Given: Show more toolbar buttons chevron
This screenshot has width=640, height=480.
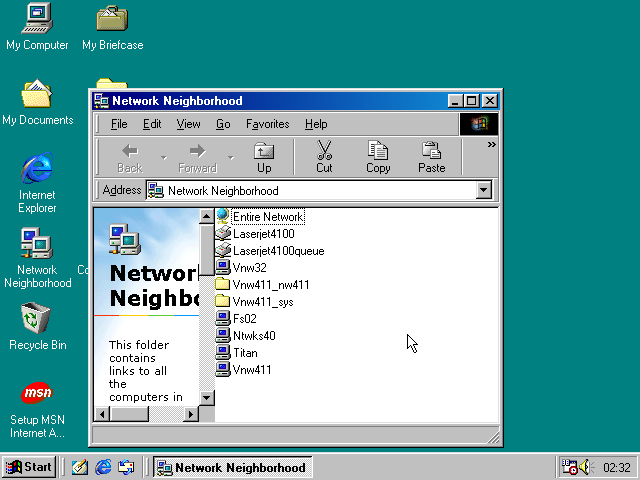Looking at the screenshot, I should (491, 144).
